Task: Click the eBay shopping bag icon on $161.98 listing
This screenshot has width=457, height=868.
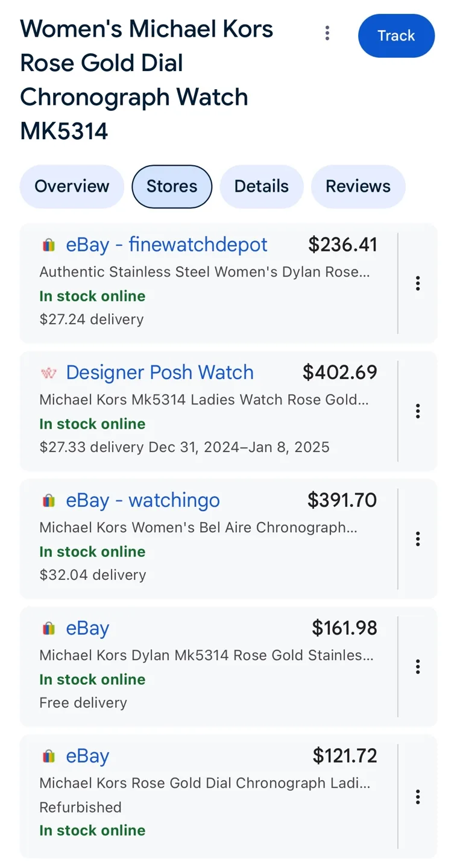Action: [x=49, y=627]
